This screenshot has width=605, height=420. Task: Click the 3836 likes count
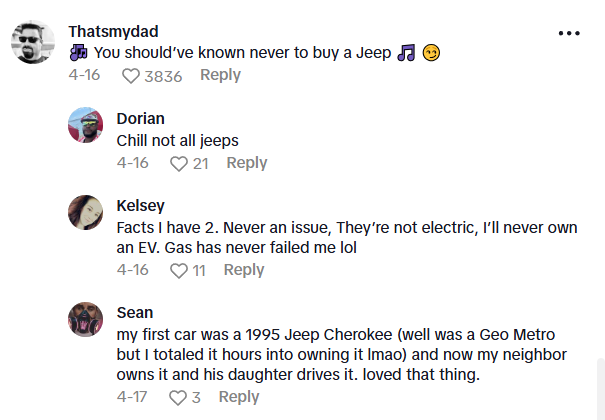(x=165, y=76)
